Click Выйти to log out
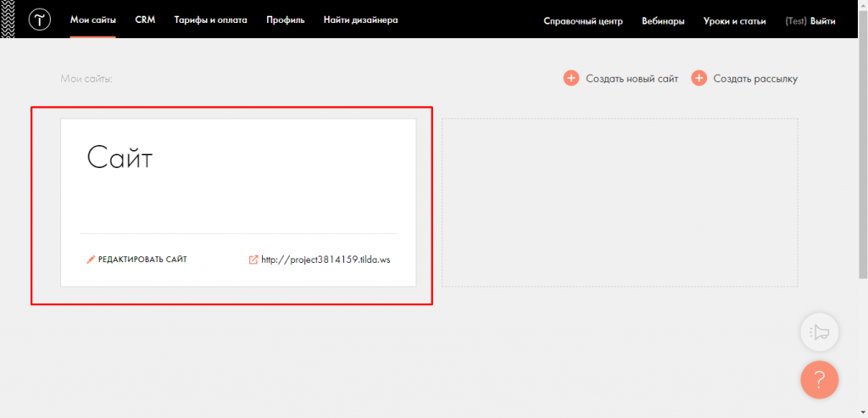Viewport: 868px width, 418px height. 822,21
